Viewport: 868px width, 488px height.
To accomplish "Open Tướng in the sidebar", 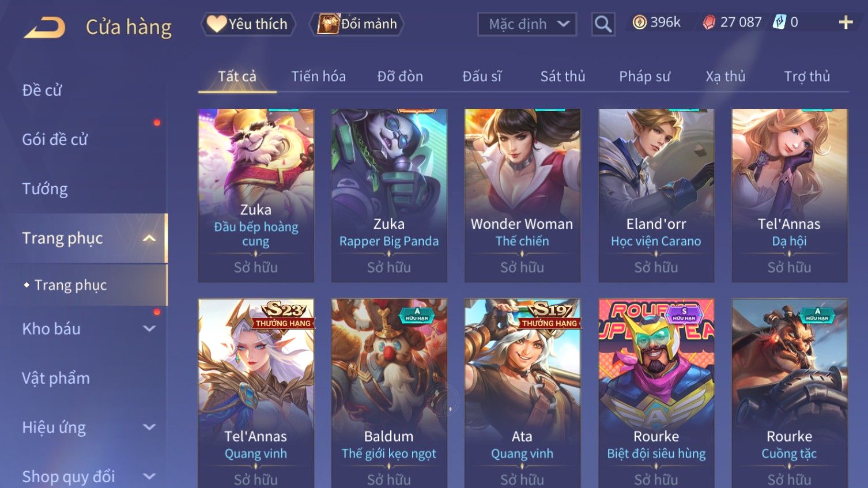I will [45, 189].
